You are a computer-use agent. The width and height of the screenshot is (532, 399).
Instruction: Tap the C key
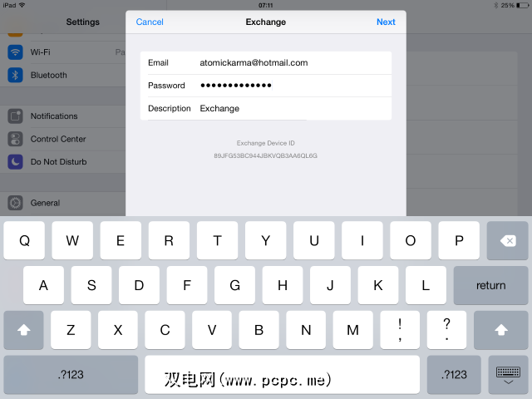[x=165, y=330]
